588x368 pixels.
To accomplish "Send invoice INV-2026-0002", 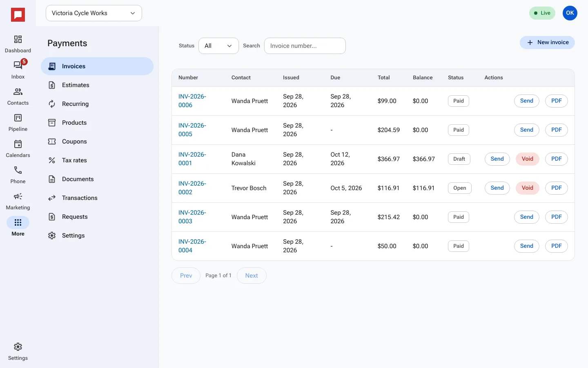I will [497, 188].
